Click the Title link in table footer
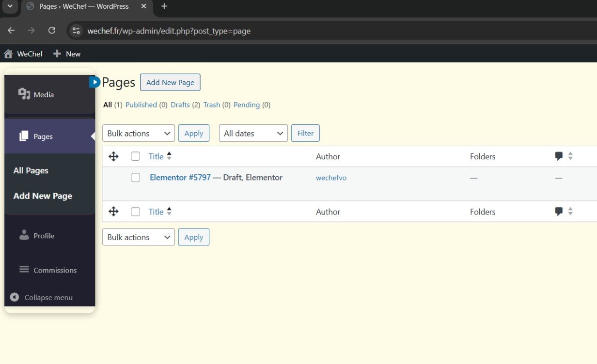The height and width of the screenshot is (364, 597). coord(156,212)
